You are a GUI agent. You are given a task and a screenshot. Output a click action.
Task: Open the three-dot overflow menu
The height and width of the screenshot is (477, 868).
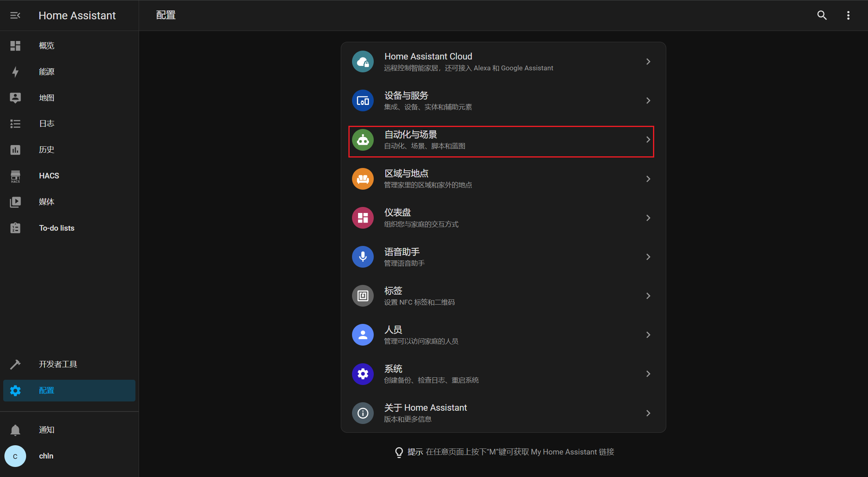[x=848, y=15]
